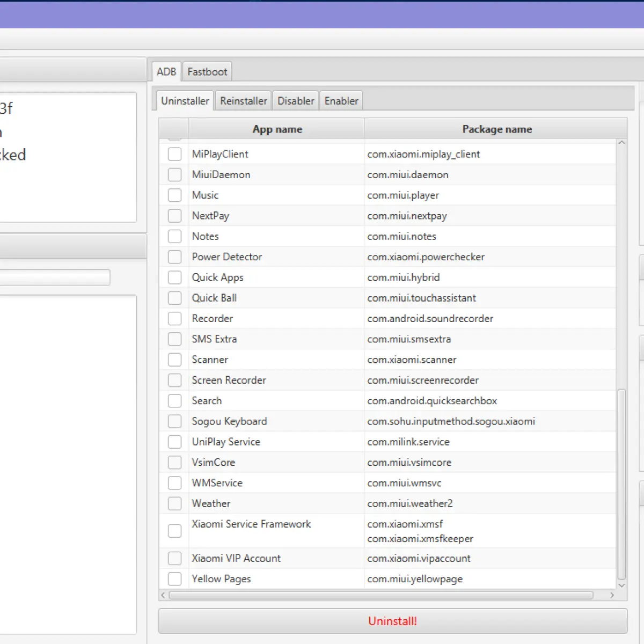Select com.xiaomi.vipaccount package cell
Screen dimensions: 644x644
pos(490,559)
